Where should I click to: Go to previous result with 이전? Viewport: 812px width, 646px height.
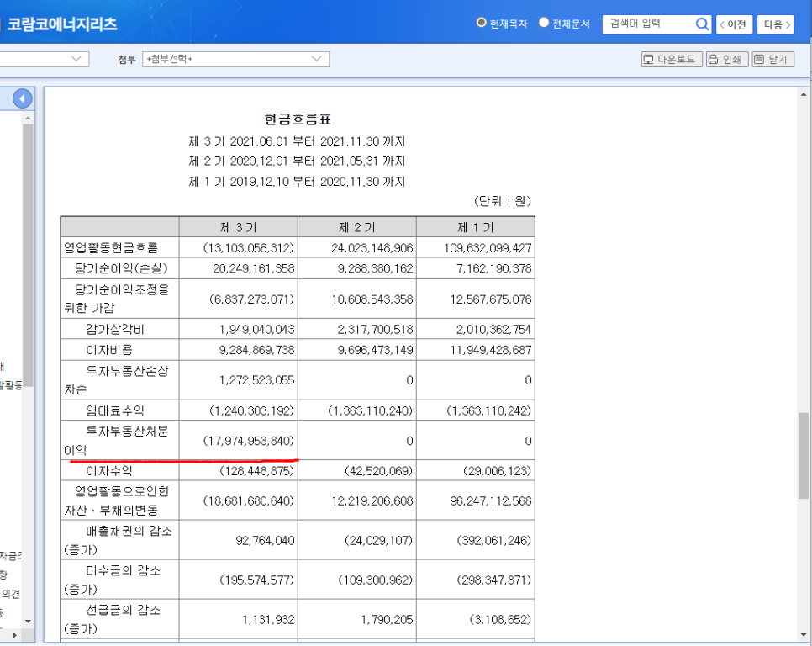pos(734,24)
